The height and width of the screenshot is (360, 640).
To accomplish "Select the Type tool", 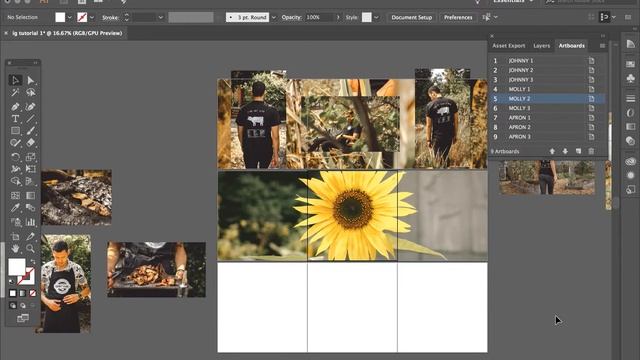I will tap(16, 119).
